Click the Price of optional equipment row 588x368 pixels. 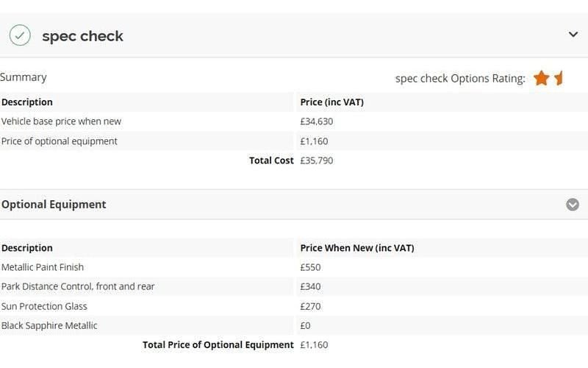point(60,141)
